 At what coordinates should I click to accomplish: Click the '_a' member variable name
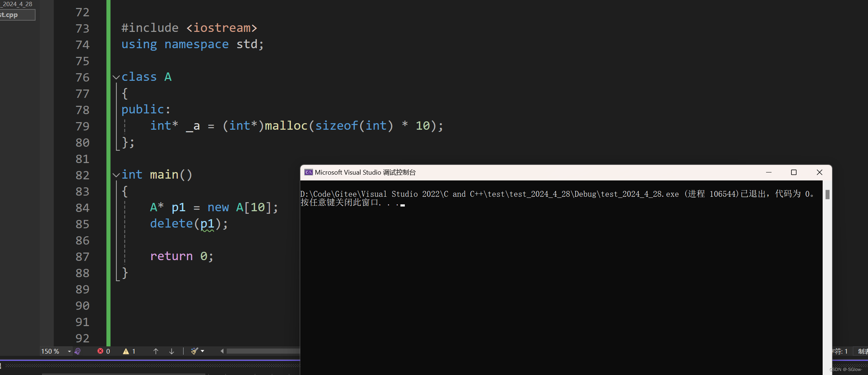193,126
